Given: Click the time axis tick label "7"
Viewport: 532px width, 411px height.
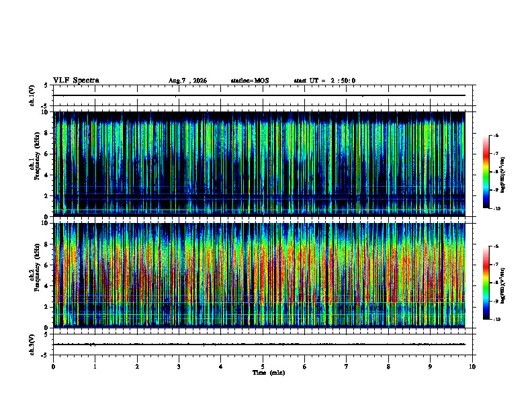Looking at the screenshot, I should point(347,367).
